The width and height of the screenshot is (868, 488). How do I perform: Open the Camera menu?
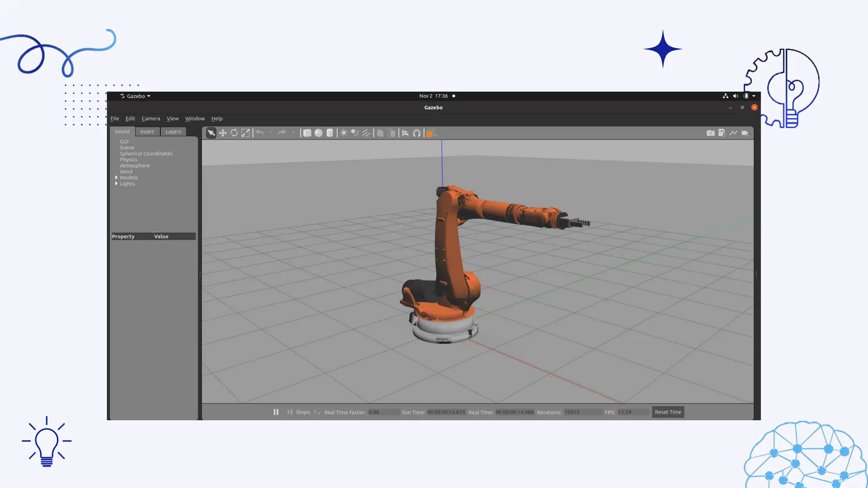click(150, 119)
